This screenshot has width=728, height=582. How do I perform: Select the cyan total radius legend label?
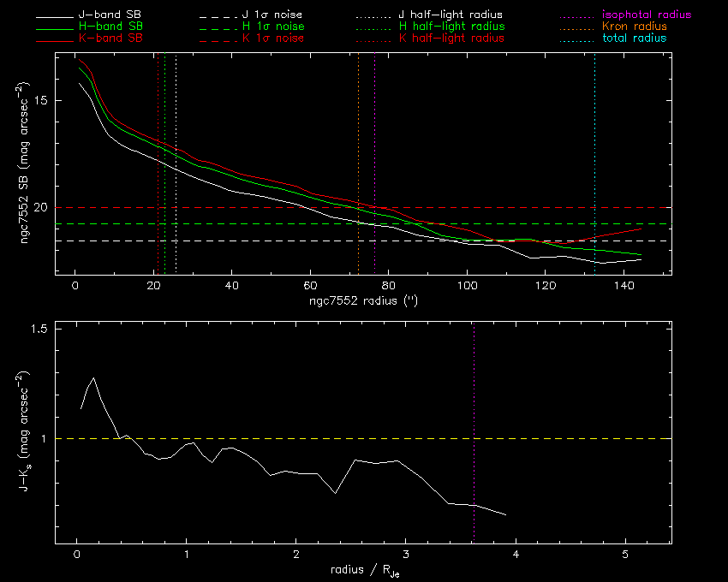click(634, 39)
